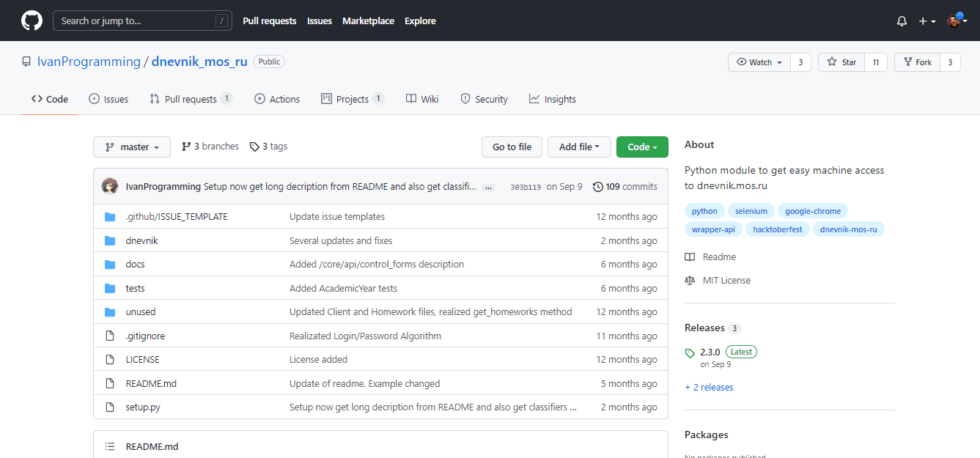Switch to the Issues tab
The height and width of the screenshot is (458, 980).
108,99
